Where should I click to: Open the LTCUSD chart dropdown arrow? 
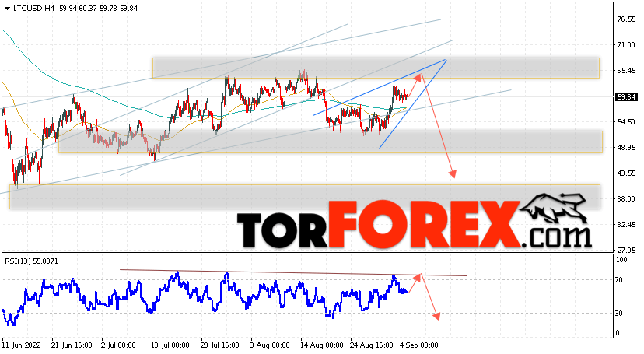(7, 9)
